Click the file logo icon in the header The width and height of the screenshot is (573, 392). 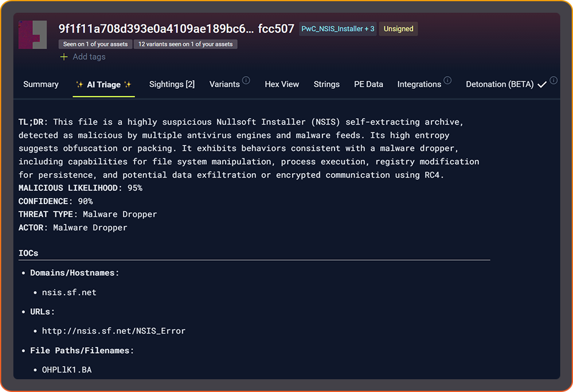click(x=33, y=35)
